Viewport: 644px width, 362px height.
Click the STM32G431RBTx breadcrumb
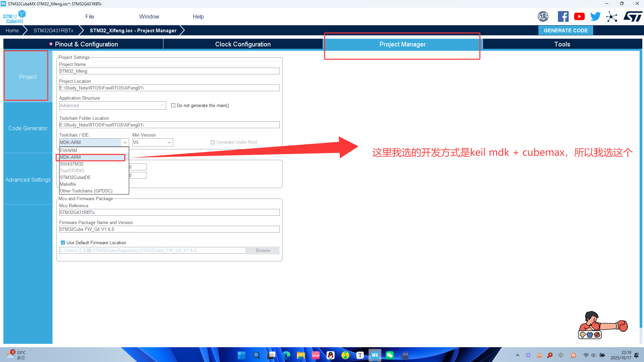53,30
